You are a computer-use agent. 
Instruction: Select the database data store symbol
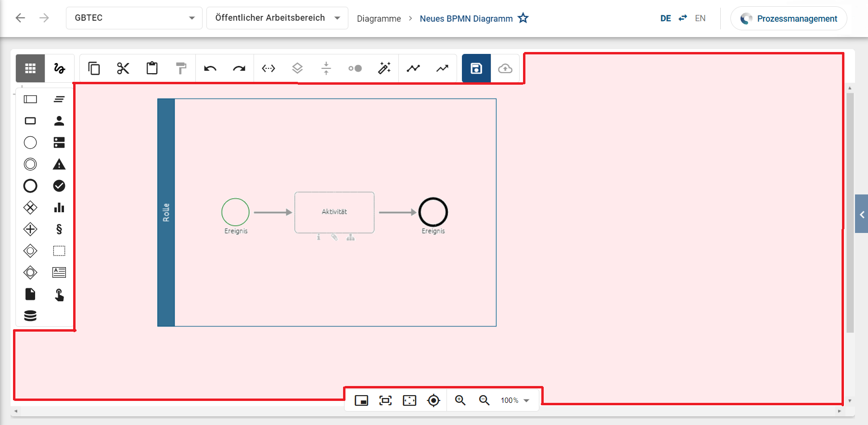[x=30, y=316]
